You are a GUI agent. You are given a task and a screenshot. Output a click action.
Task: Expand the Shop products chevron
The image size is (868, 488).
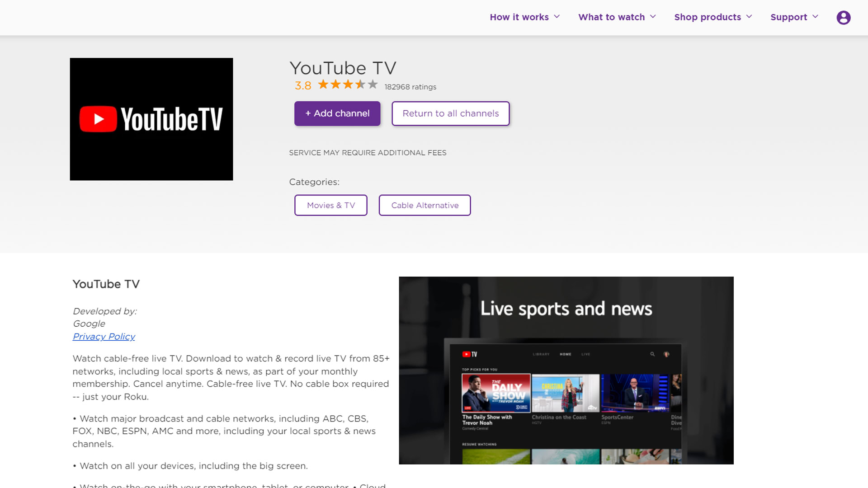point(749,17)
